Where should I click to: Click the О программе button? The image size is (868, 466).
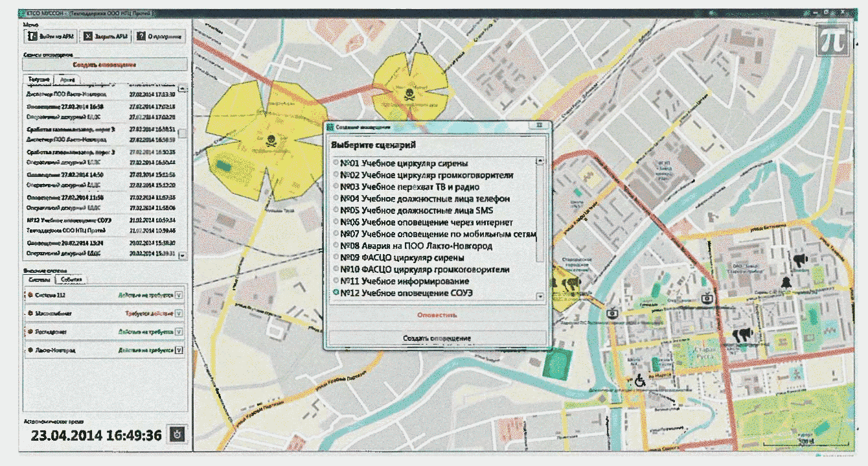coord(161,37)
